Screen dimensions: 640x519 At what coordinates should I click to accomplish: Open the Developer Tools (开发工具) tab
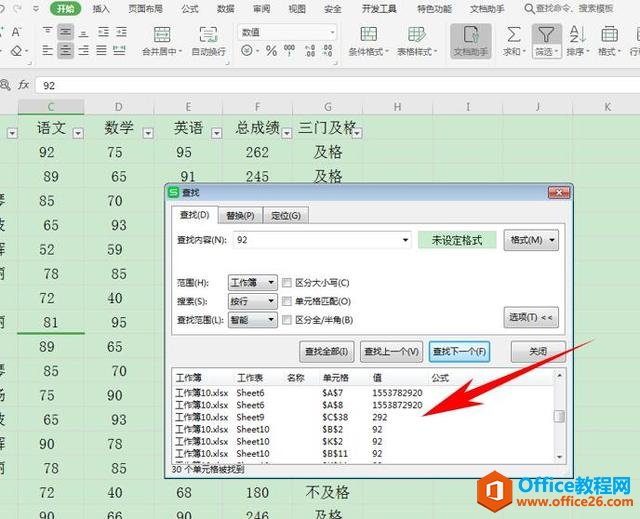pos(379,9)
